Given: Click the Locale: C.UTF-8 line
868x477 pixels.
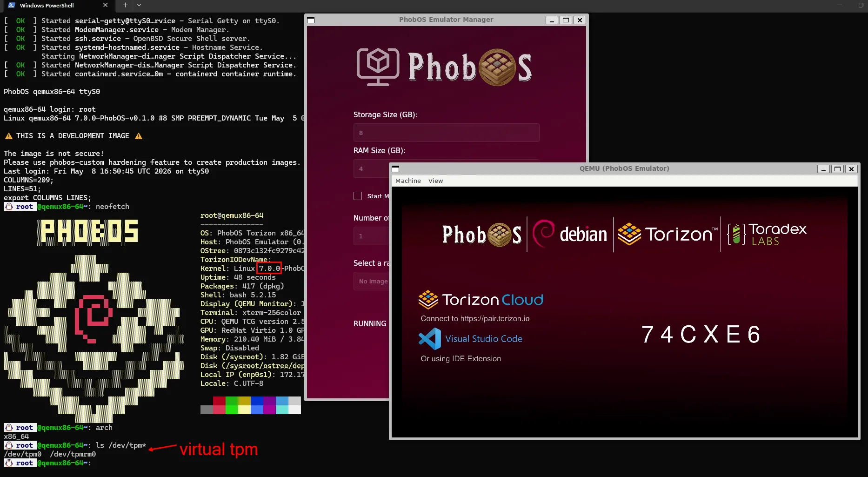Looking at the screenshot, I should point(232,383).
